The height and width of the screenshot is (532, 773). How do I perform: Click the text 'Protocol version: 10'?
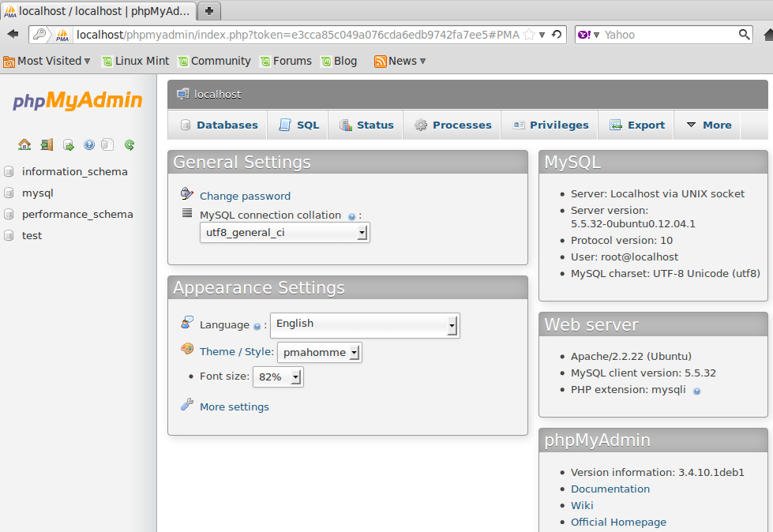(x=621, y=241)
